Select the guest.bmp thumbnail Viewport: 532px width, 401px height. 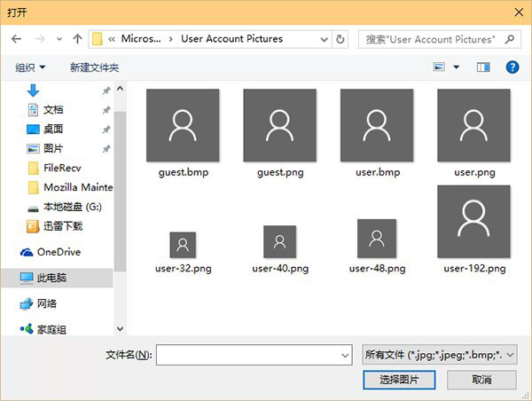[x=183, y=131]
